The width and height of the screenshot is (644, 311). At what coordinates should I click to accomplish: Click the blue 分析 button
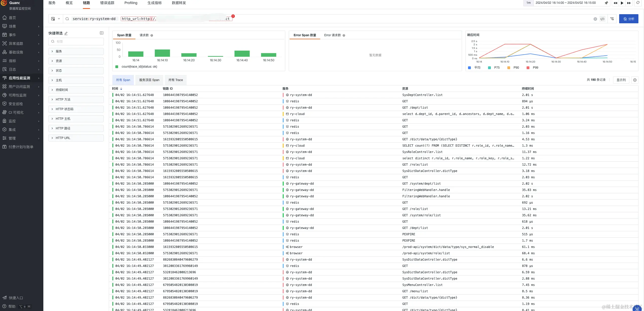coord(629,19)
